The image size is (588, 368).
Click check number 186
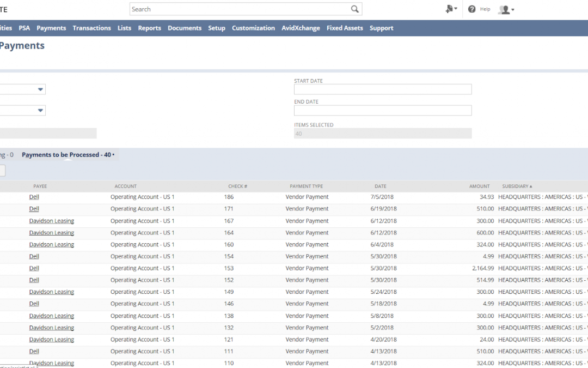(229, 197)
